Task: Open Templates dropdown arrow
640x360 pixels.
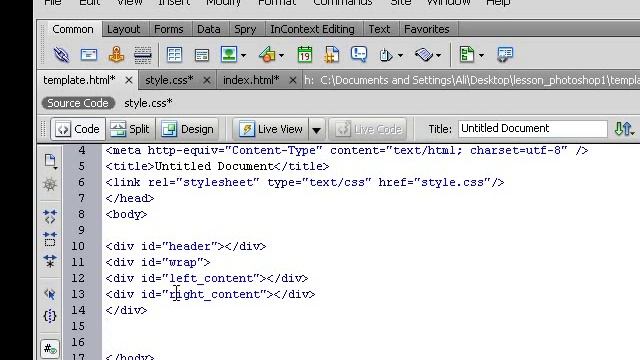Action: coord(482,56)
